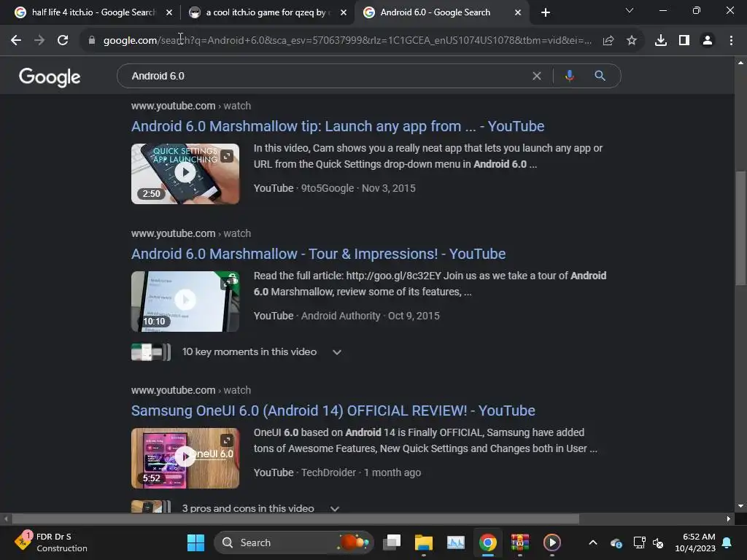Open the Chrome side panel
This screenshot has height=560, width=747.
coord(684,41)
